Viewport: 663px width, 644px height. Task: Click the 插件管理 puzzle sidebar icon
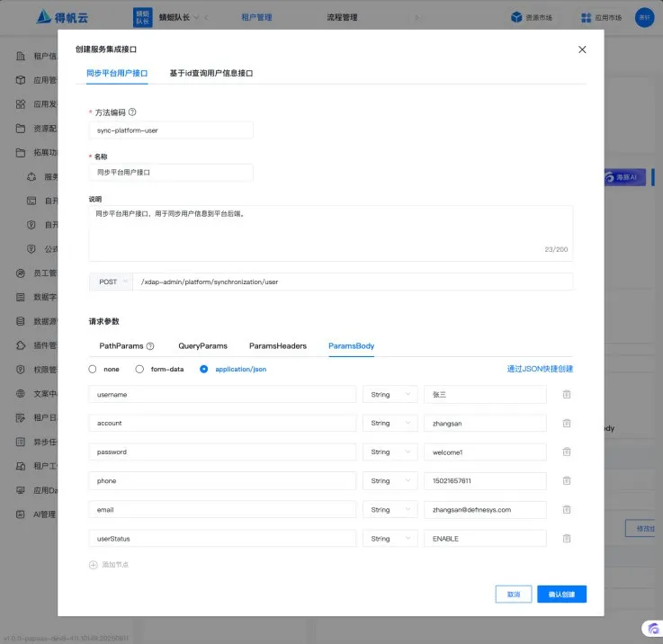coord(21,345)
